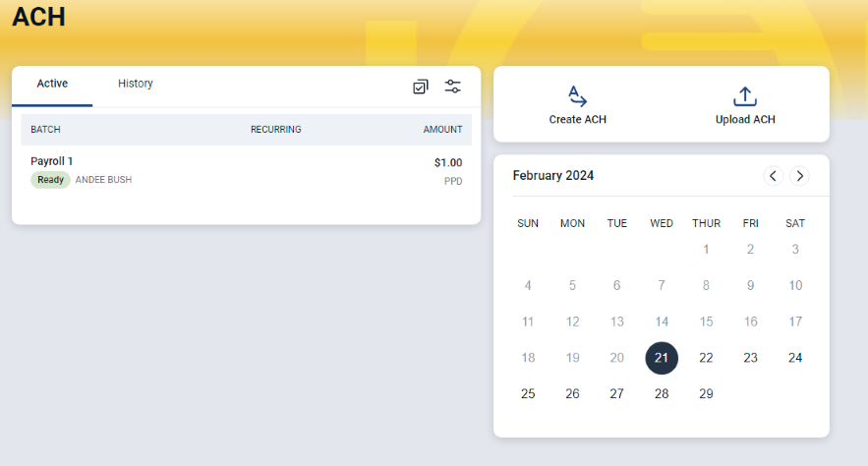Sort by the AMOUNT column header
868x466 pixels.
[442, 130]
